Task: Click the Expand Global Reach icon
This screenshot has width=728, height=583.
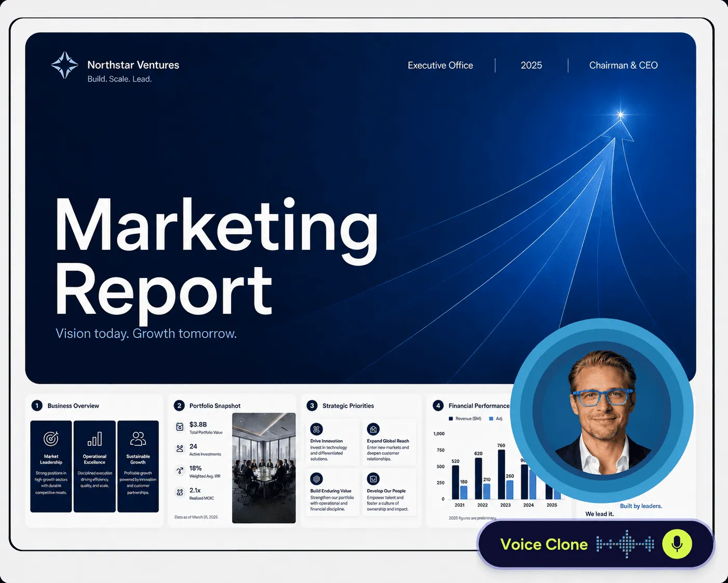Action: [373, 429]
